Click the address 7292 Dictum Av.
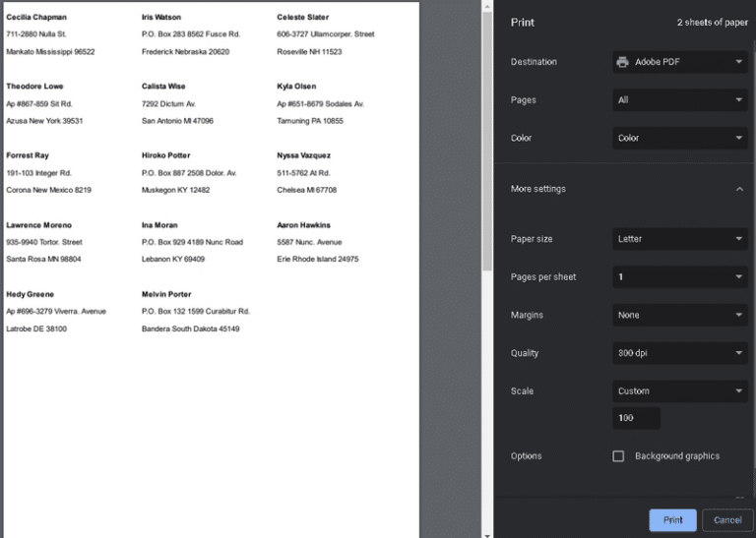This screenshot has height=538, width=756. click(168, 104)
